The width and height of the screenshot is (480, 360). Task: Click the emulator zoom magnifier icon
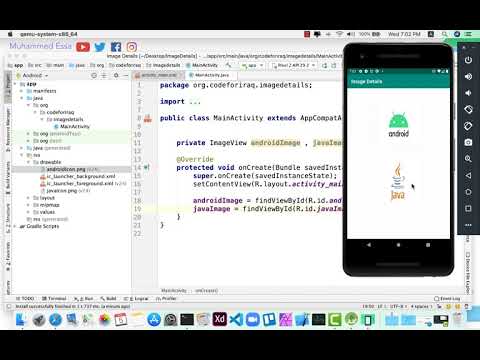click(x=468, y=159)
